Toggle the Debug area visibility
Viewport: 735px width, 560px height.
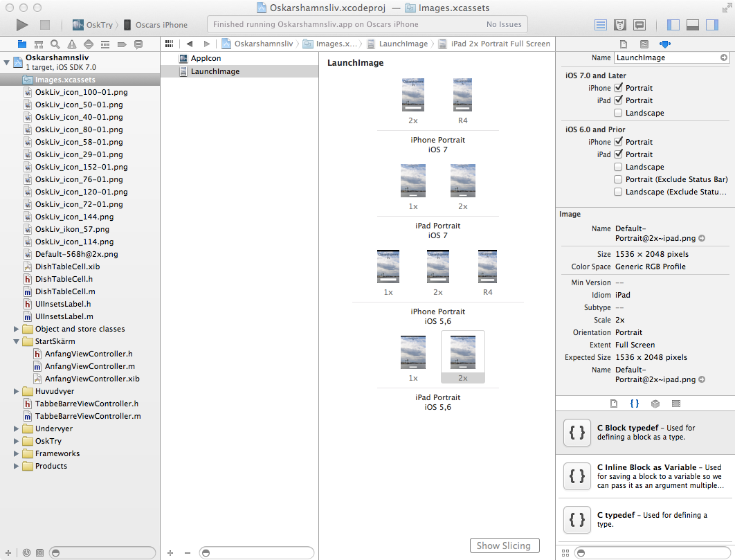tap(692, 25)
